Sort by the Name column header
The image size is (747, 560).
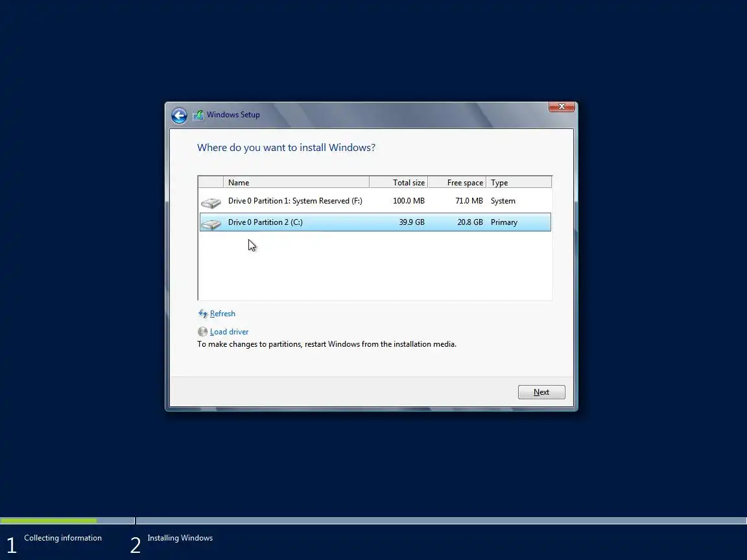point(296,182)
